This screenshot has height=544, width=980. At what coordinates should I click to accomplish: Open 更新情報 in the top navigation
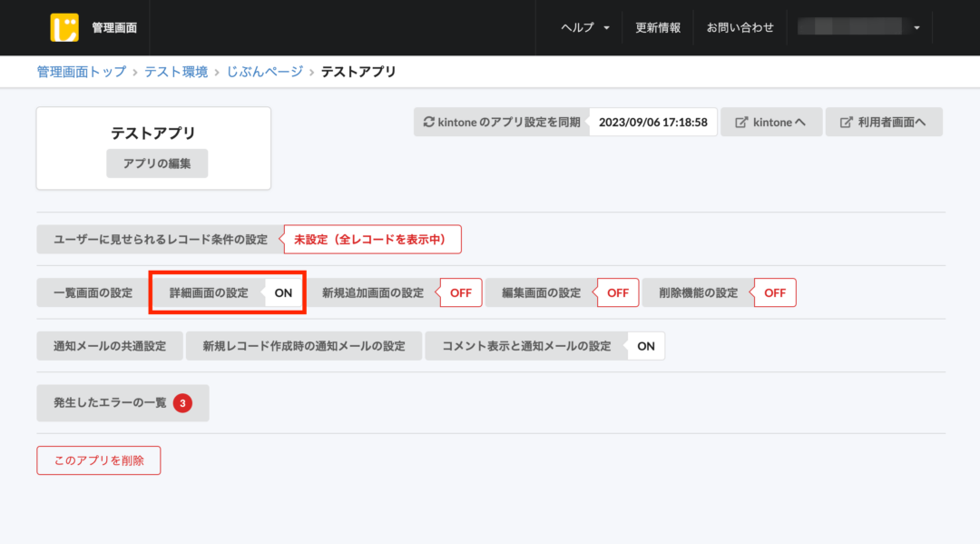click(x=658, y=27)
